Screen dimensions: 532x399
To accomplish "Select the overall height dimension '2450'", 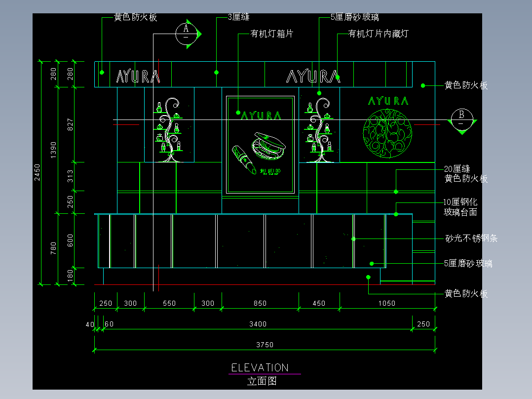I will click(37, 172).
